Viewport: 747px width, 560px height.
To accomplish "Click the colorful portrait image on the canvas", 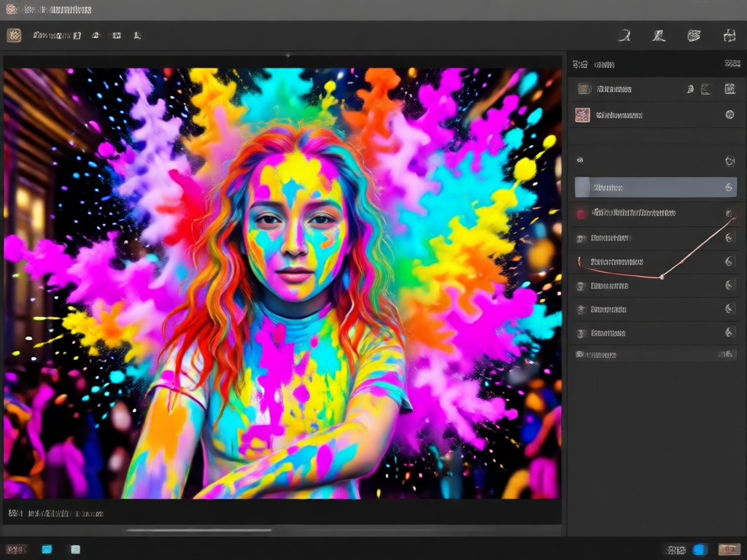I will (x=282, y=284).
